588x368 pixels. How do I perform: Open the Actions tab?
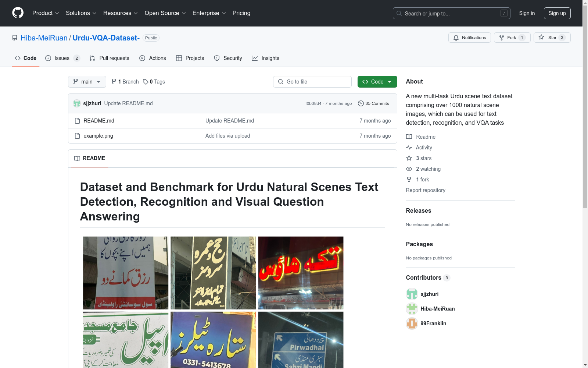click(x=153, y=58)
